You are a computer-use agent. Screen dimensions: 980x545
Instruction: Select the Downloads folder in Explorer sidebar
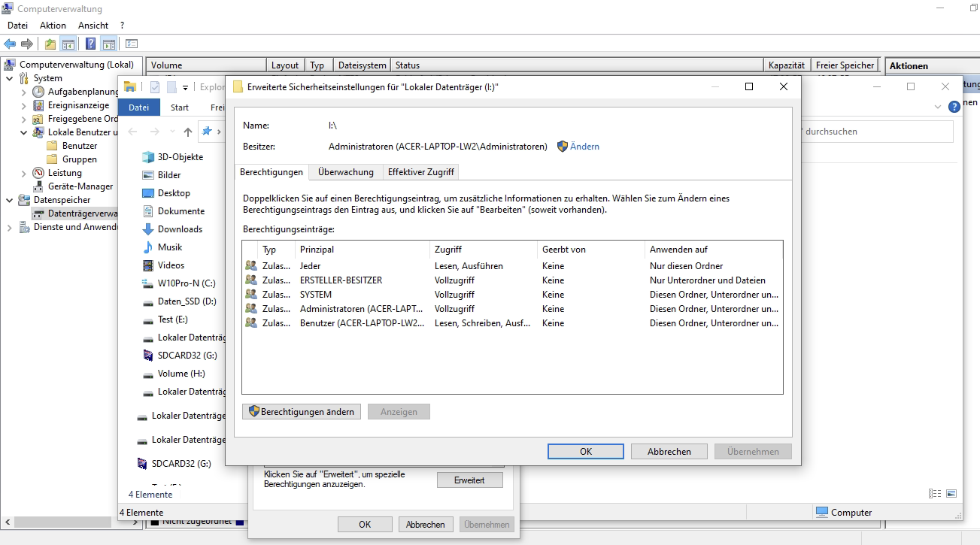click(180, 229)
